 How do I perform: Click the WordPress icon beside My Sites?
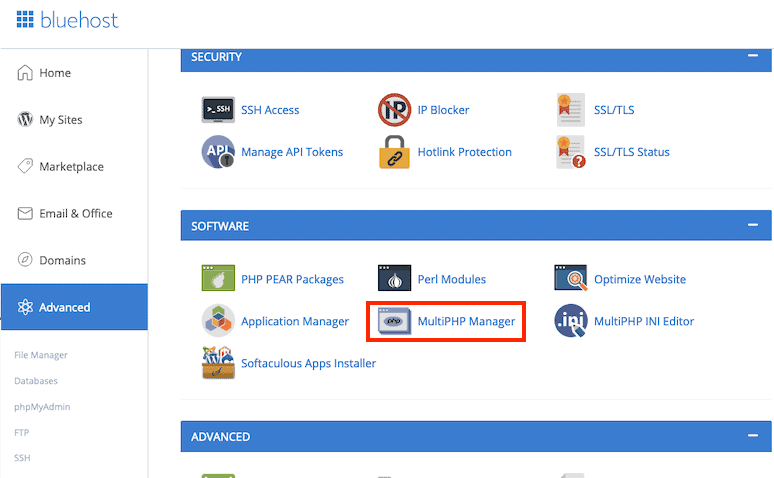25,119
